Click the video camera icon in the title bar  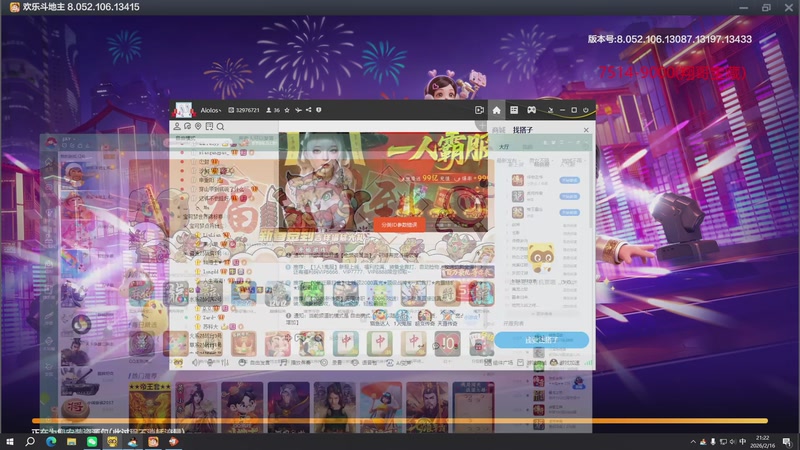pyautogui.click(x=479, y=110)
